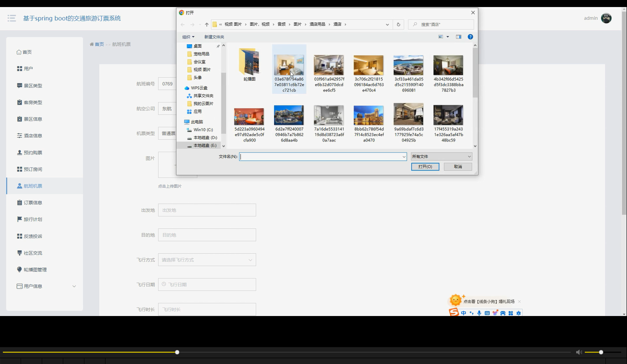Click the view mode icon in the dialog
The width and height of the screenshot is (627, 364).
click(441, 37)
